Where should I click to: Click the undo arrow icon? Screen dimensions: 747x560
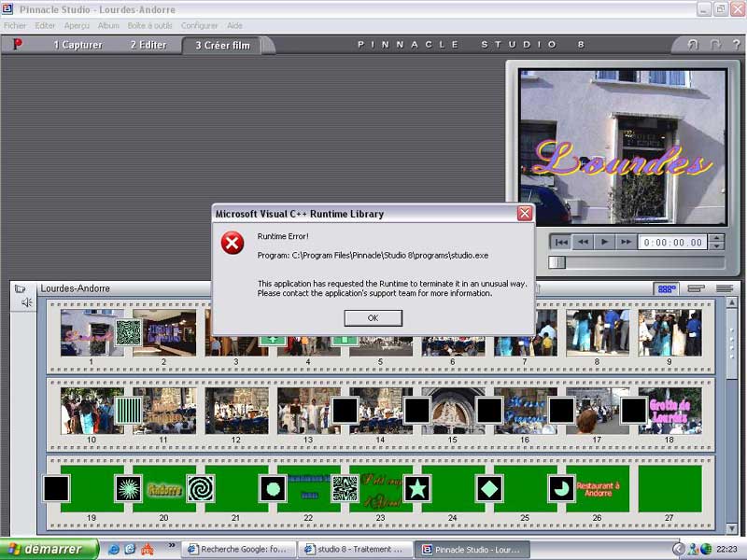click(693, 44)
